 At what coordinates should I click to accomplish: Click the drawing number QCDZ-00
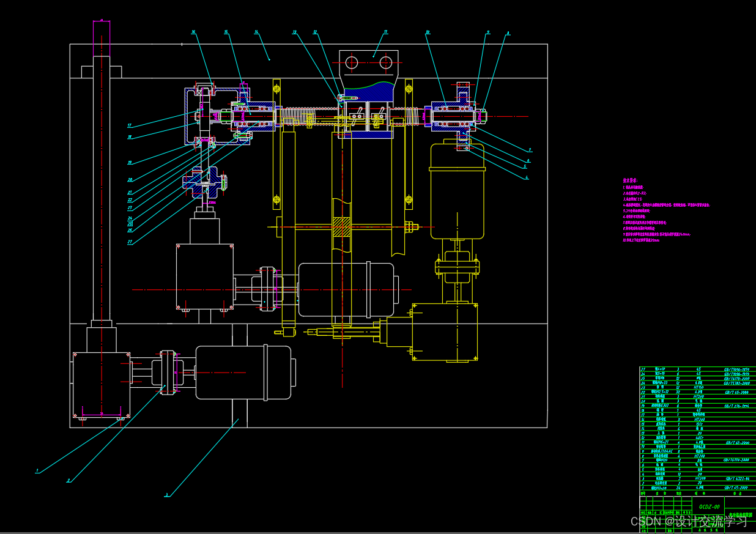(x=708, y=506)
